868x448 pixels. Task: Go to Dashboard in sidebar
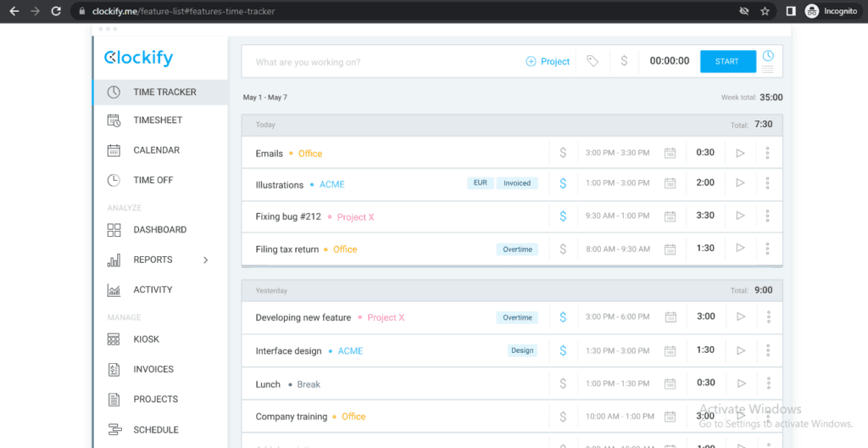pyautogui.click(x=159, y=230)
